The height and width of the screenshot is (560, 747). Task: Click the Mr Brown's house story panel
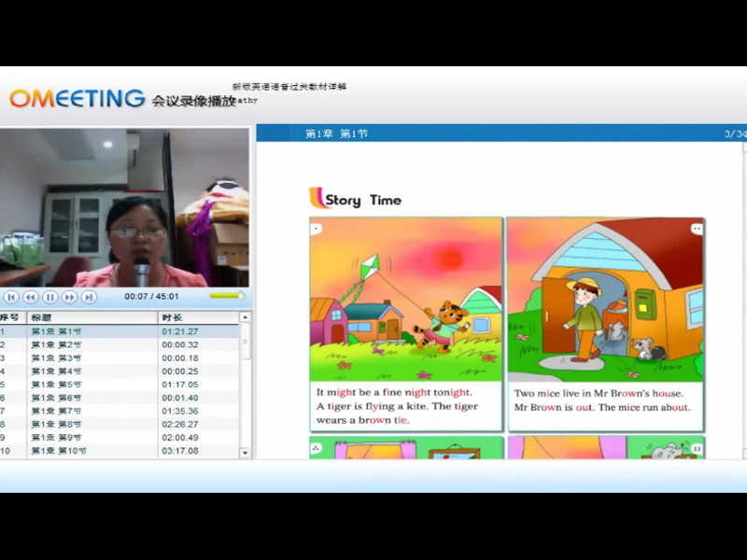tap(605, 323)
